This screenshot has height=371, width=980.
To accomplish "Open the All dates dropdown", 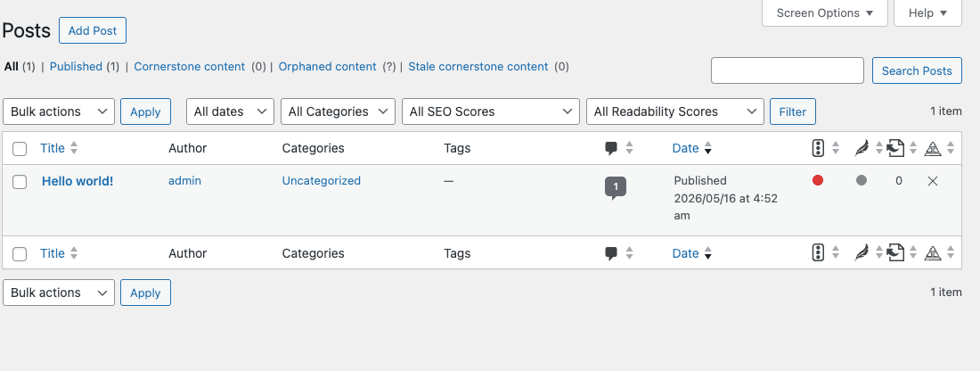I will (x=230, y=111).
